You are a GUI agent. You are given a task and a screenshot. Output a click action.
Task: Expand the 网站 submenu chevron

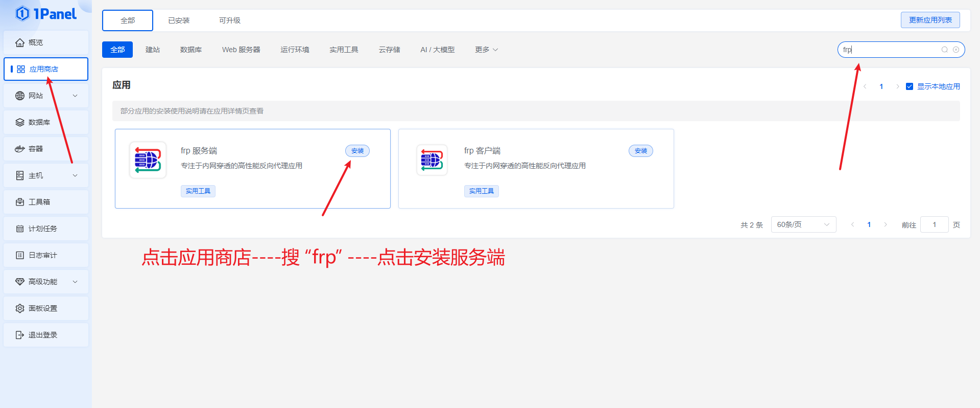[75, 96]
